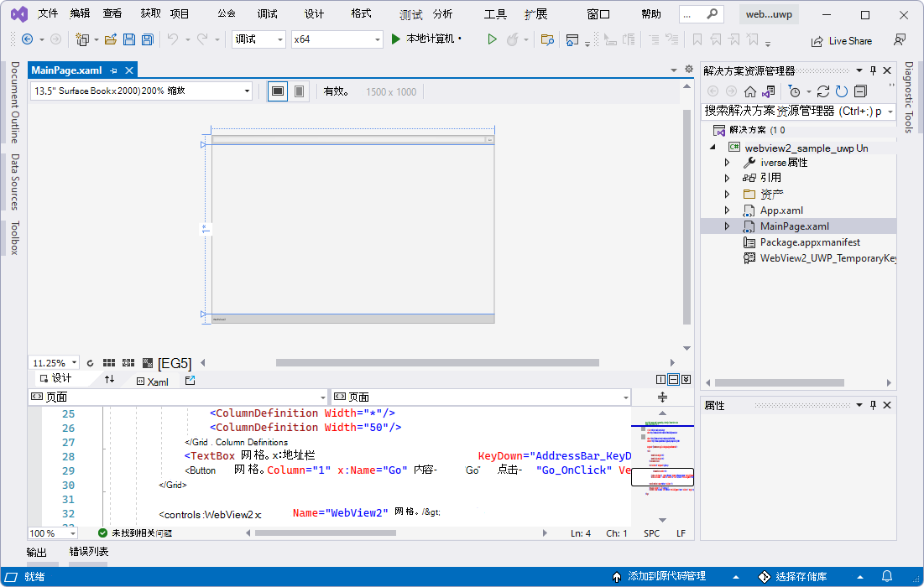Click the Save file icon
The width and height of the screenshot is (924, 587).
click(129, 39)
